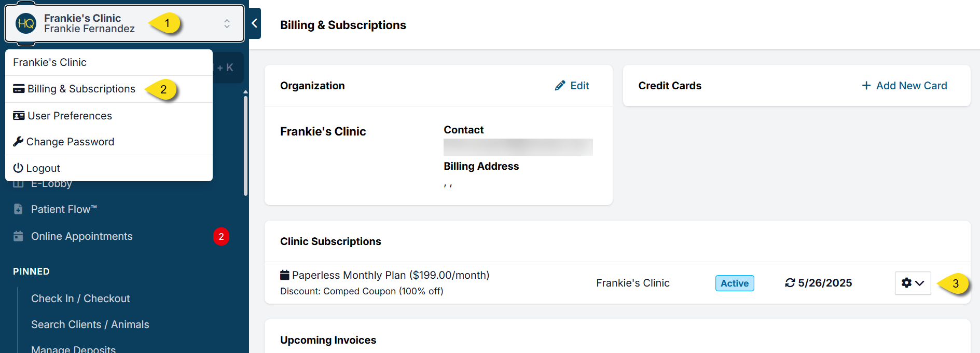Click the plus icon beside Add New Card
Image resolution: width=980 pixels, height=353 pixels.
tap(866, 86)
